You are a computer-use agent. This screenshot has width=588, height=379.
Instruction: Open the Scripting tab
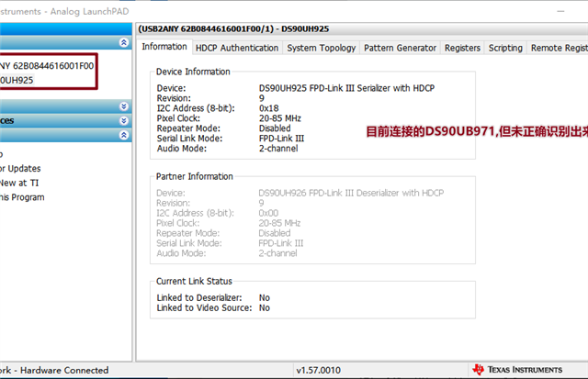pos(505,48)
